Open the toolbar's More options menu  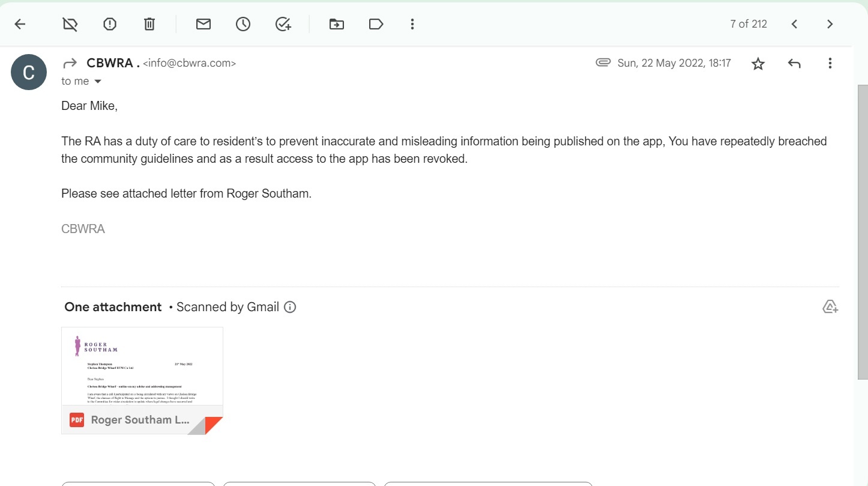pyautogui.click(x=412, y=24)
